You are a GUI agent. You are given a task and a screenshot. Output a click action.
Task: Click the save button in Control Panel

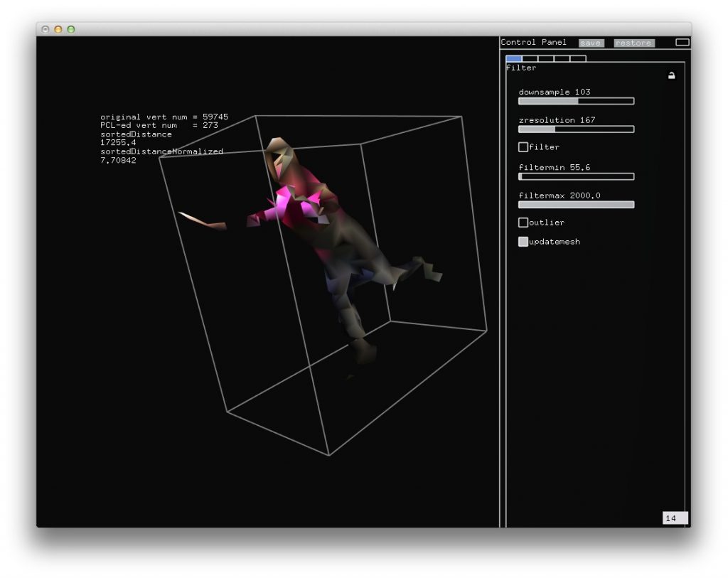[590, 43]
